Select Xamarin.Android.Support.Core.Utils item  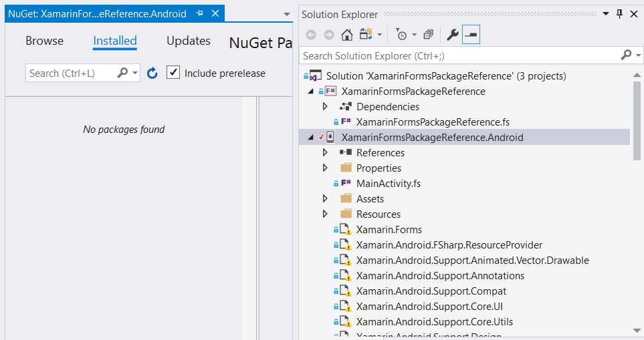point(435,322)
